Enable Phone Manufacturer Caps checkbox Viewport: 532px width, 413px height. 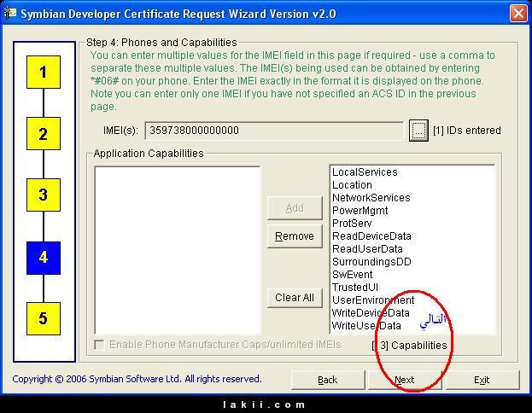click(x=99, y=345)
